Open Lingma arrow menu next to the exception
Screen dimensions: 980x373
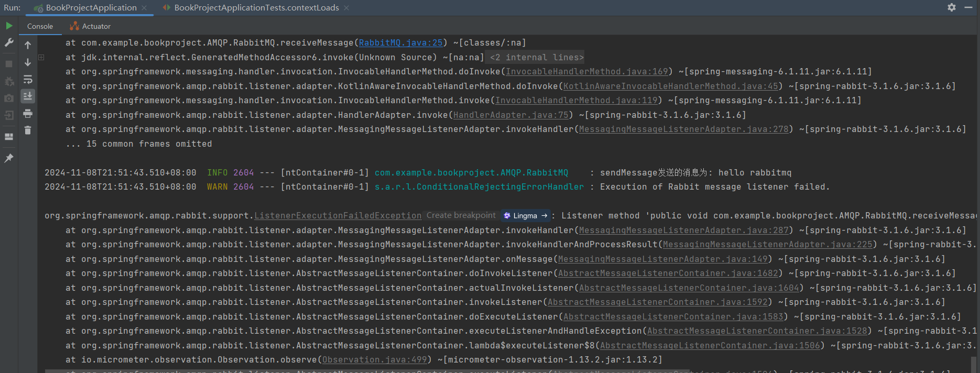coord(526,215)
